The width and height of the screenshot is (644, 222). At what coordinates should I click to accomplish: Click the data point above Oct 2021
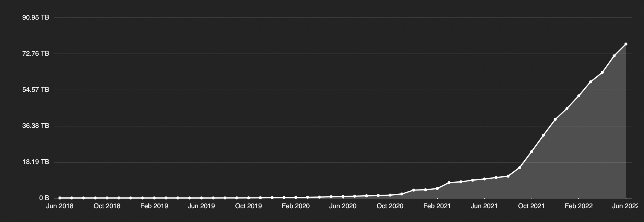click(x=531, y=152)
